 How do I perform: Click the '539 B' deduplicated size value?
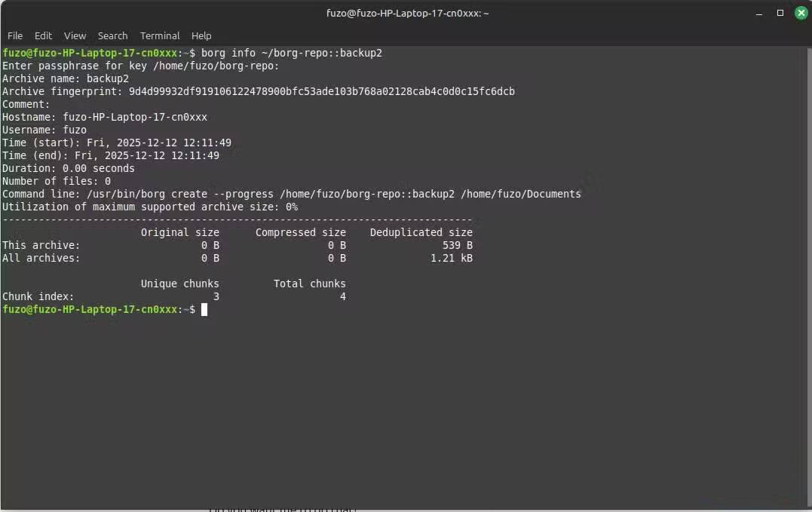tap(457, 245)
